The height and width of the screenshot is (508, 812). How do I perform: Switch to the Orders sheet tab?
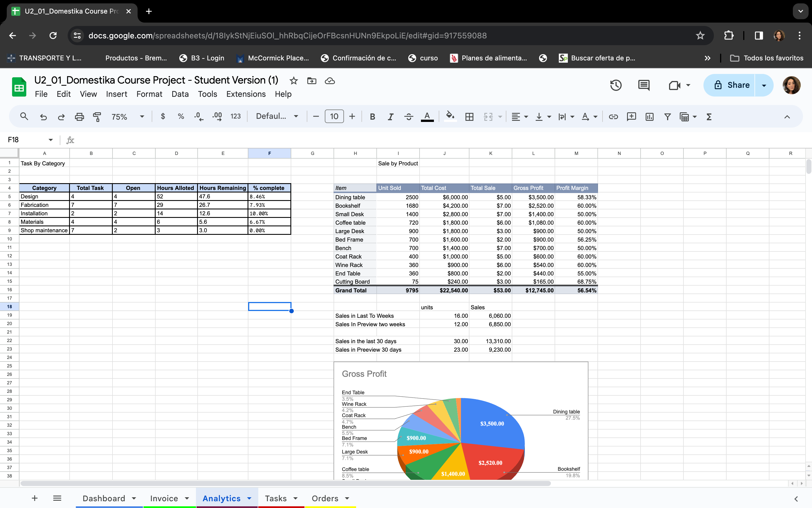tap(325, 498)
